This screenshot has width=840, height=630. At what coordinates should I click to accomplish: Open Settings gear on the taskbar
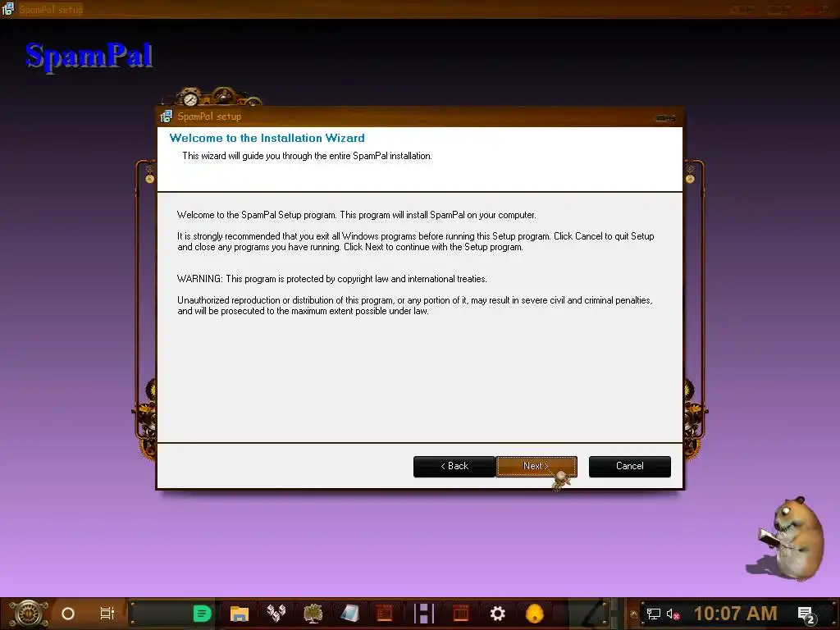498,614
